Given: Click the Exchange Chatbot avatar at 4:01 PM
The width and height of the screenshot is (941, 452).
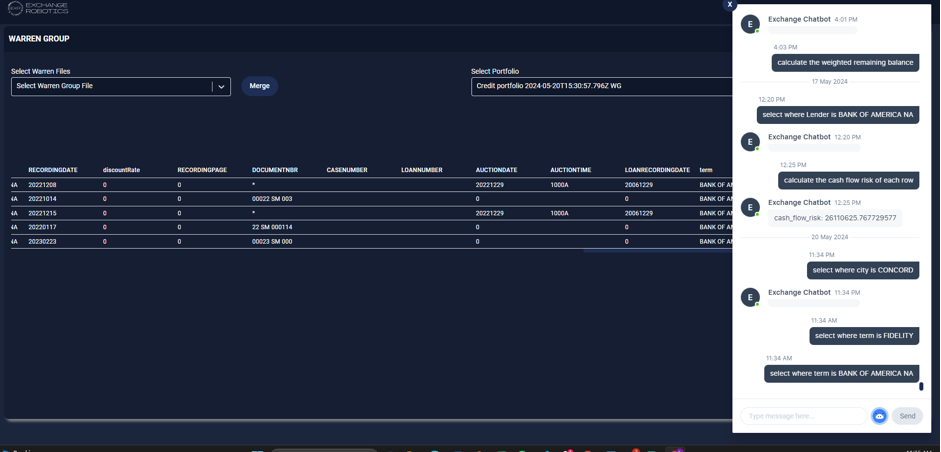Looking at the screenshot, I should coord(750,24).
